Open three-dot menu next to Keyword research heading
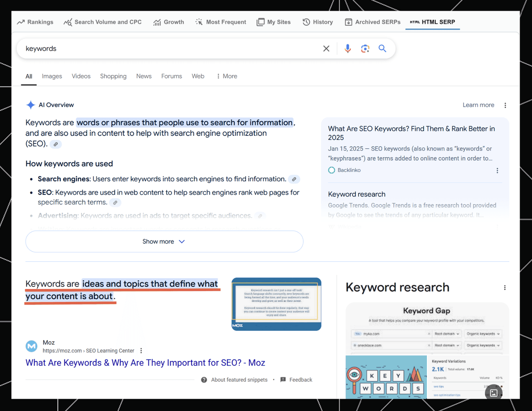 (505, 288)
